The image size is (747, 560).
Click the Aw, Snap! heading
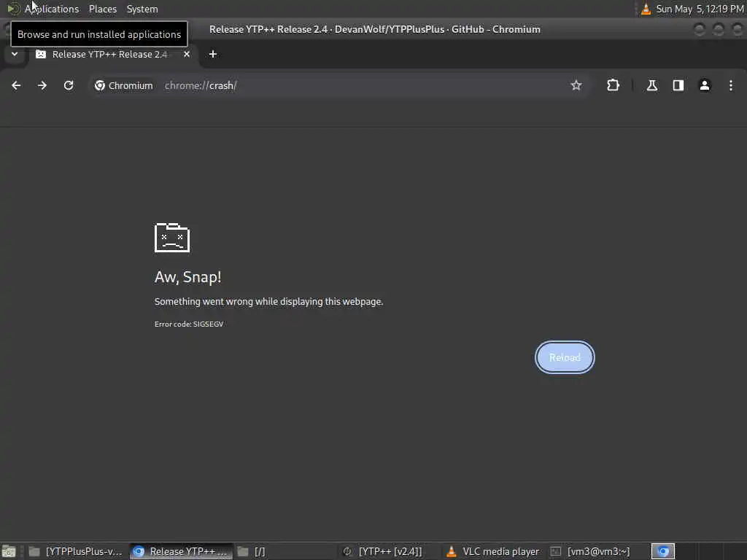tap(187, 276)
